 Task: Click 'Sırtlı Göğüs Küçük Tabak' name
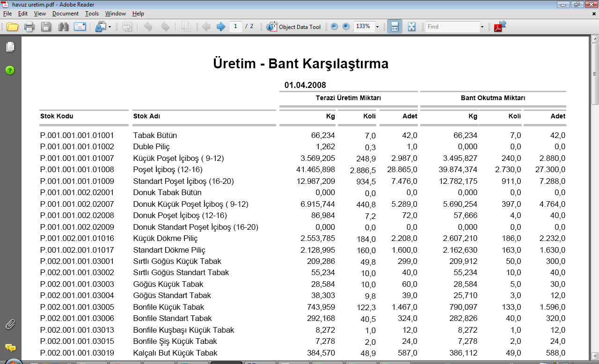[x=177, y=261]
